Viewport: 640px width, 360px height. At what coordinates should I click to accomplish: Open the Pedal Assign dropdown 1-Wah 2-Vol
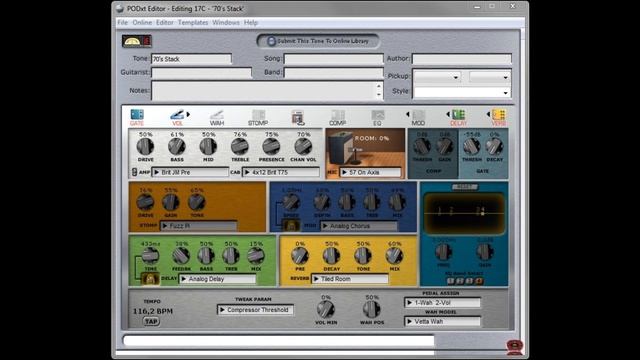click(442, 302)
